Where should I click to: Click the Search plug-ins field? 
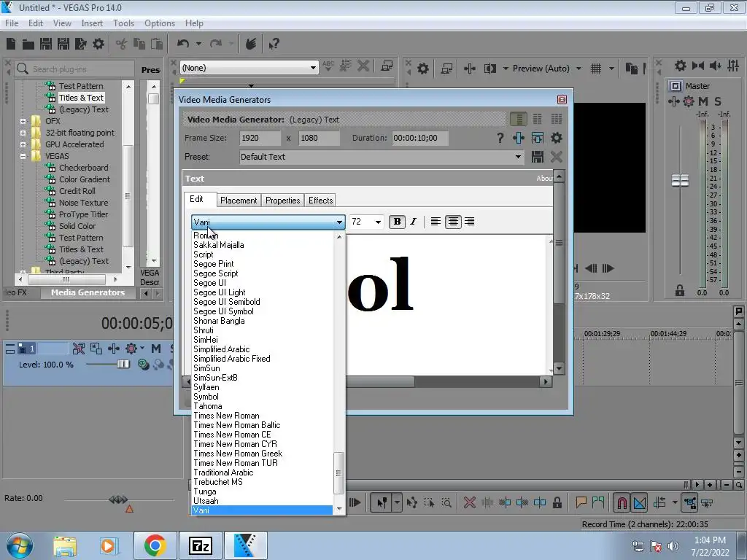tap(74, 69)
